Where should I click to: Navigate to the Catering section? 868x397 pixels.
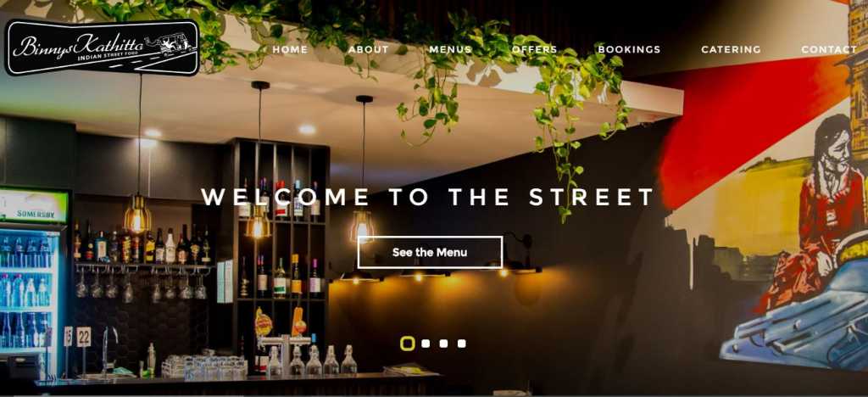click(x=731, y=49)
